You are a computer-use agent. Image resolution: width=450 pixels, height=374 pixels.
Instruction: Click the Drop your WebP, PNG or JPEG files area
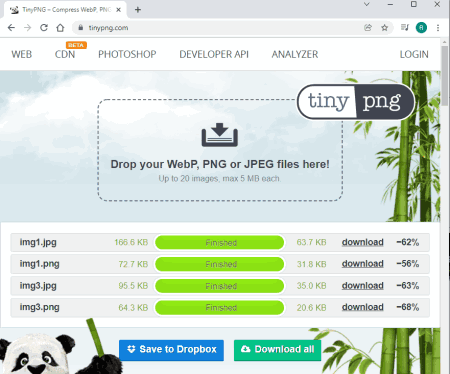pos(220,150)
